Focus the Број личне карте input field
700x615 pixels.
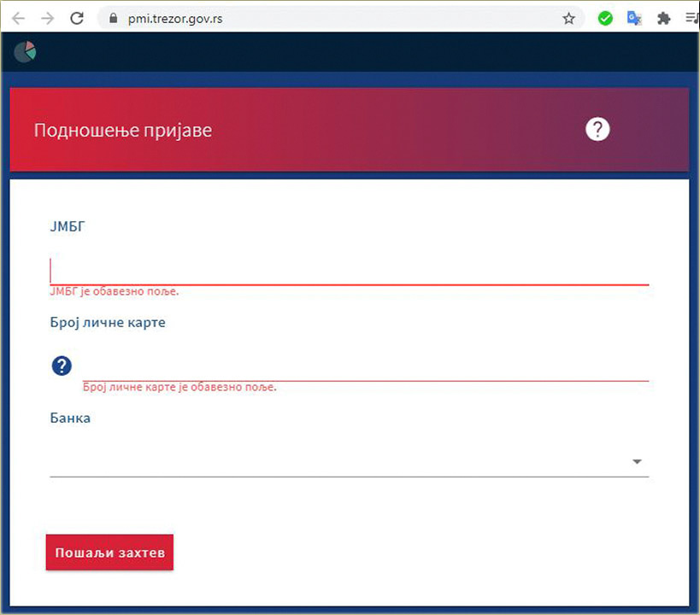(x=366, y=366)
